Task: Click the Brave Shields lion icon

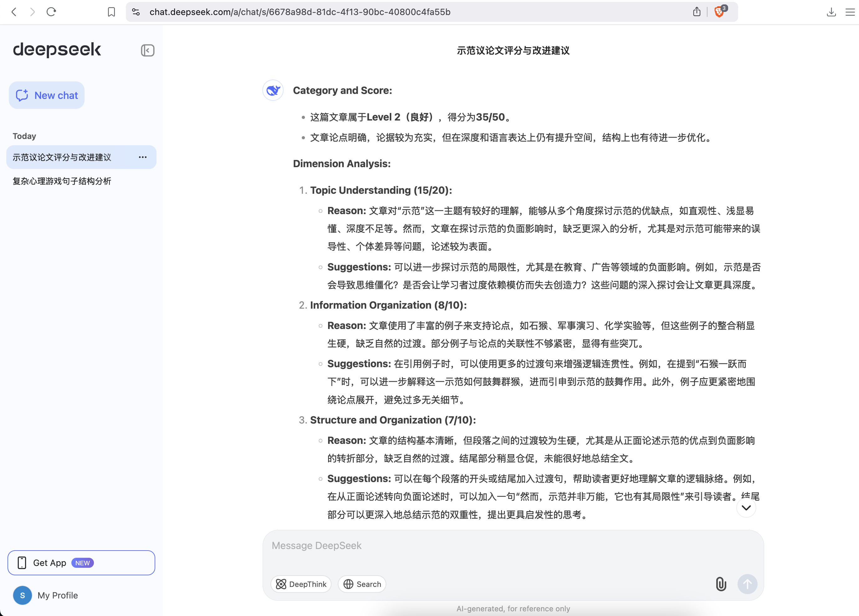Action: [719, 12]
